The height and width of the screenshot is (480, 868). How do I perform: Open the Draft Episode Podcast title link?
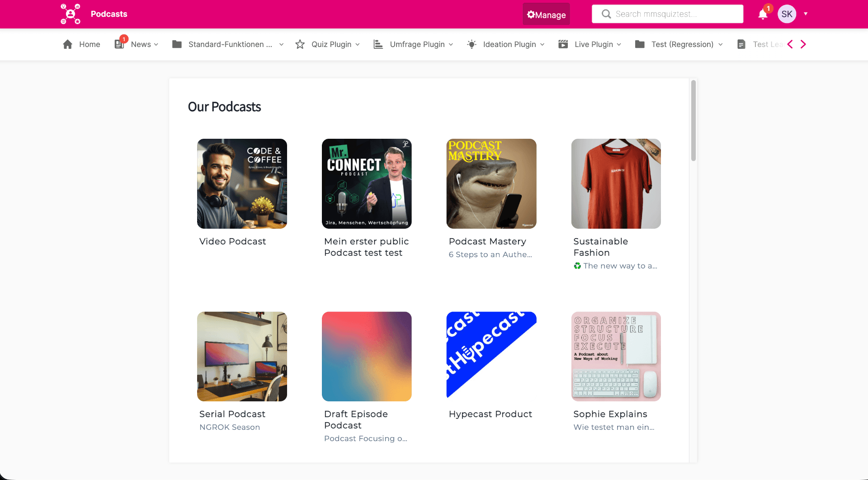[356, 420]
